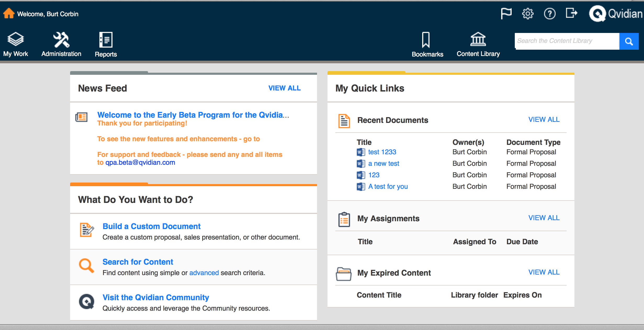This screenshot has width=644, height=330.
Task: View all My Expired Content
Action: coord(544,272)
